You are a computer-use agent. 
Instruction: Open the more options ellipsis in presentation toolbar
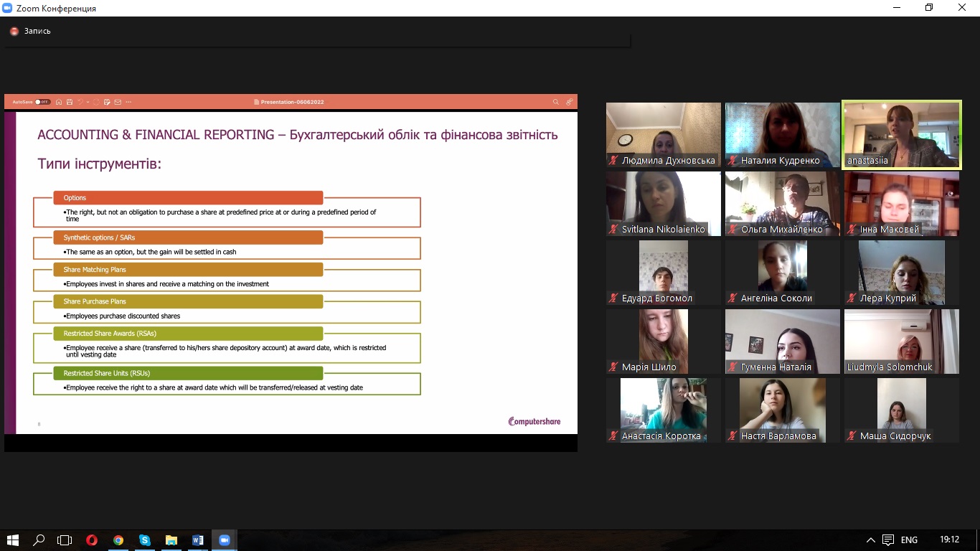click(x=128, y=102)
